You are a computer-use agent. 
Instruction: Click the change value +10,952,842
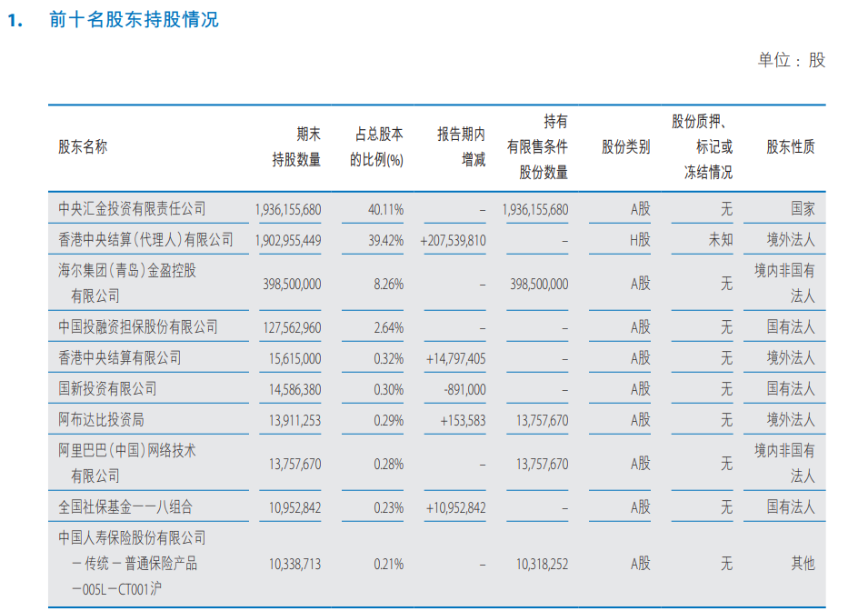point(455,507)
